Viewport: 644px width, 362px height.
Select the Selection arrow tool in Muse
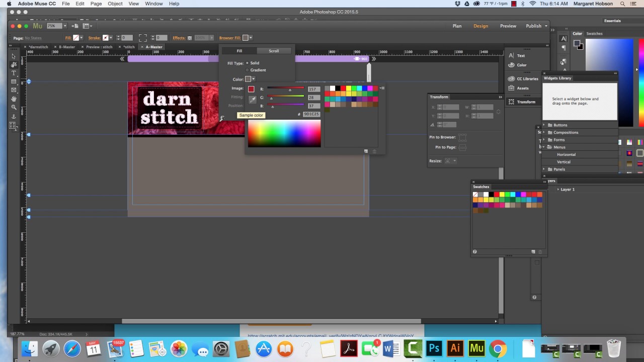[14, 56]
